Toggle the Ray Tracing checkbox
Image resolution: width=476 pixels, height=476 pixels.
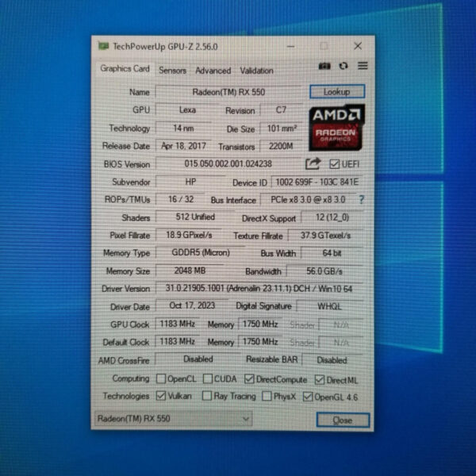[x=207, y=396]
